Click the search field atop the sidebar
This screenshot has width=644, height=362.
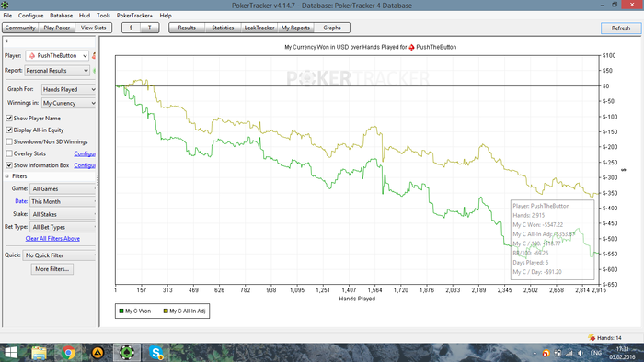coord(50,41)
